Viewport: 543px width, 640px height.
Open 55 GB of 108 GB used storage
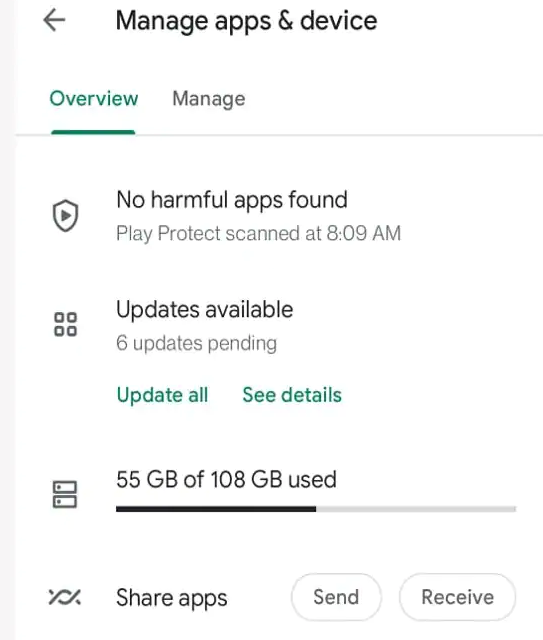226,479
